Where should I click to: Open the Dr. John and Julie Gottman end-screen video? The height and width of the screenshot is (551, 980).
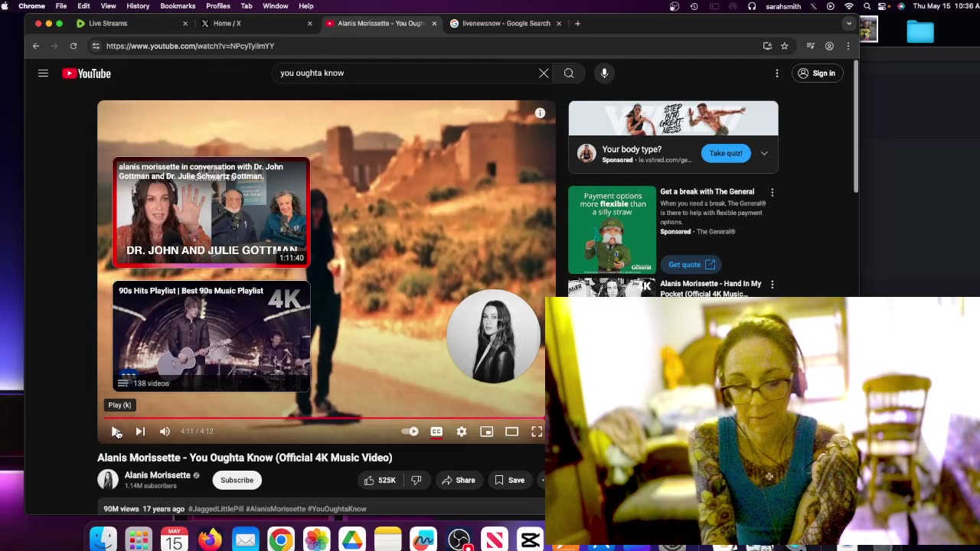[x=211, y=213]
